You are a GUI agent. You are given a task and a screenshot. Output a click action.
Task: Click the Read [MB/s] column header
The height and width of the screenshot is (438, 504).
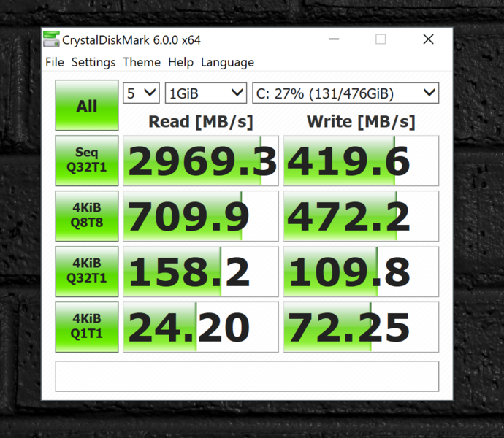tap(201, 122)
